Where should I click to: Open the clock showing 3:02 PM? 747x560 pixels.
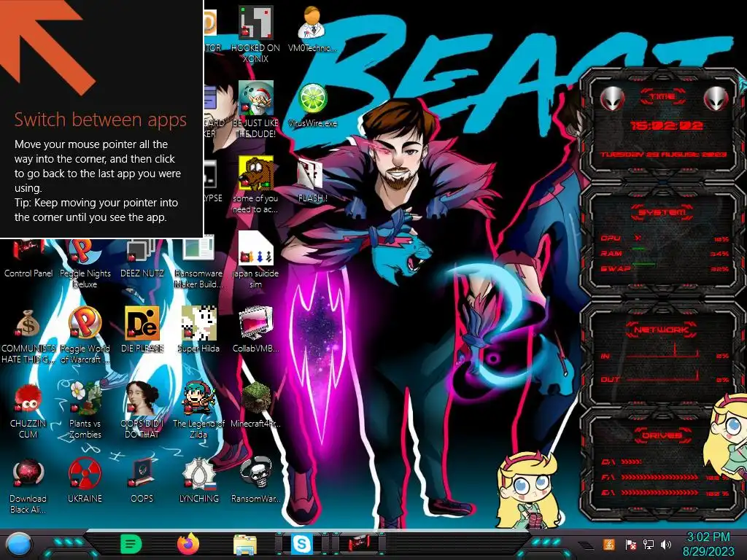(708, 544)
